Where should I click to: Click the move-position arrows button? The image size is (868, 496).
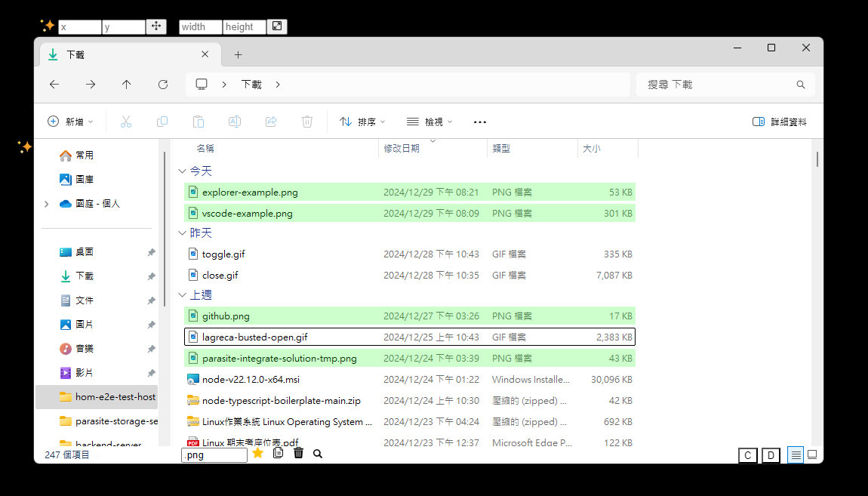click(156, 26)
